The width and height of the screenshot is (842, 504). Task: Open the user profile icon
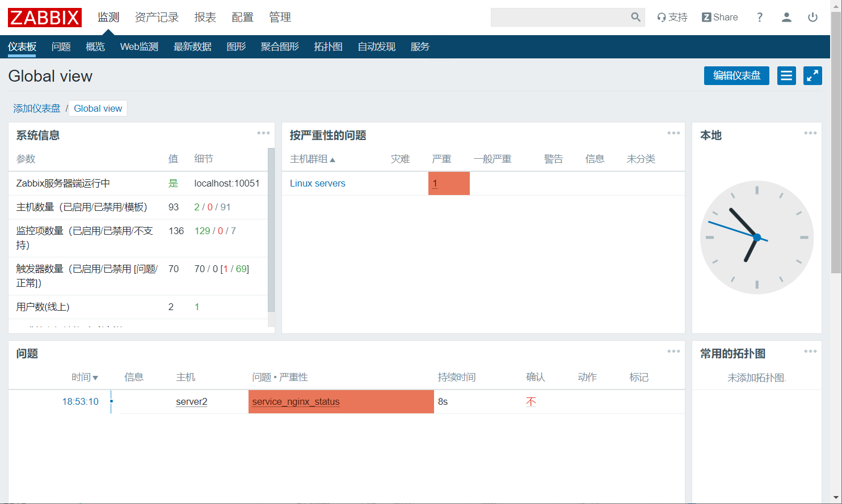(x=786, y=18)
